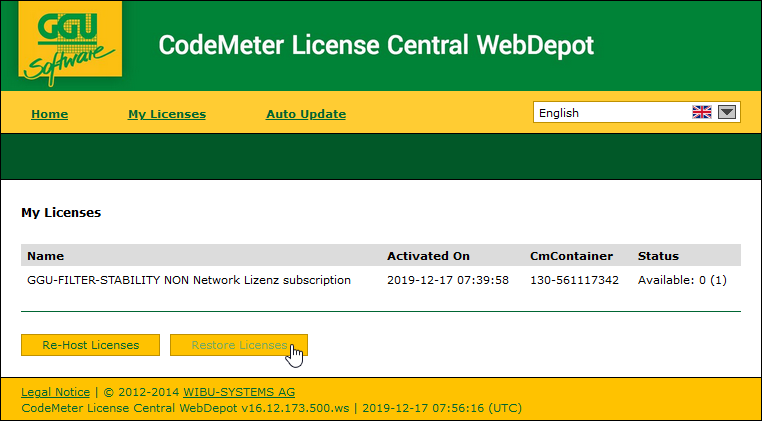Expand the language dropdown arrow

[727, 113]
